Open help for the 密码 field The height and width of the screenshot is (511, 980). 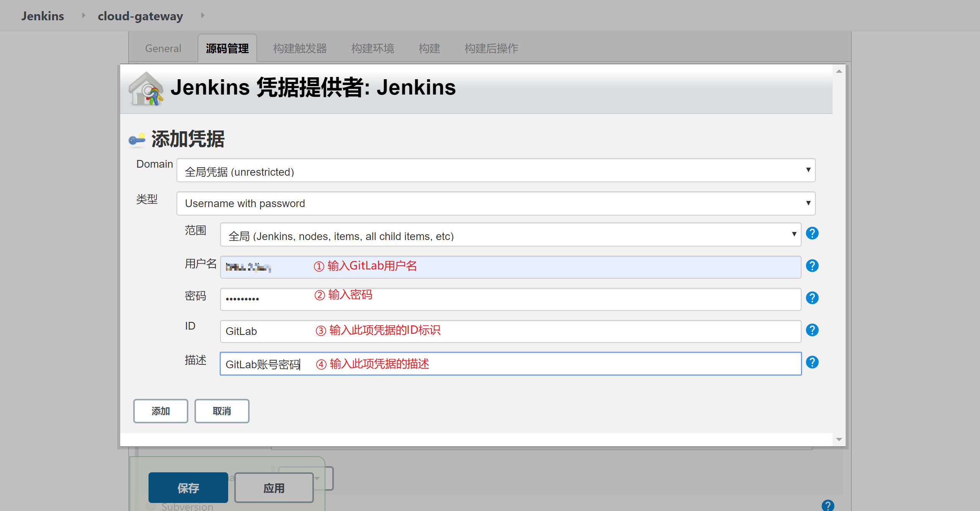(813, 298)
